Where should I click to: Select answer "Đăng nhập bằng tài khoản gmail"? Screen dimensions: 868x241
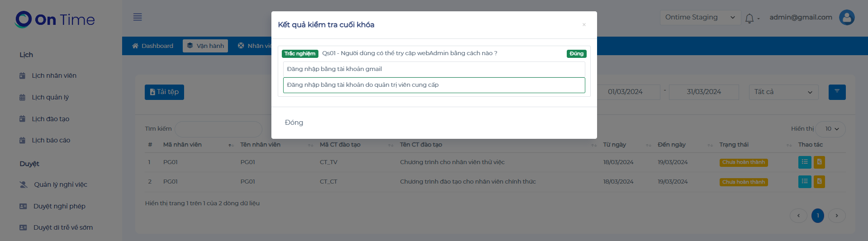(x=434, y=69)
